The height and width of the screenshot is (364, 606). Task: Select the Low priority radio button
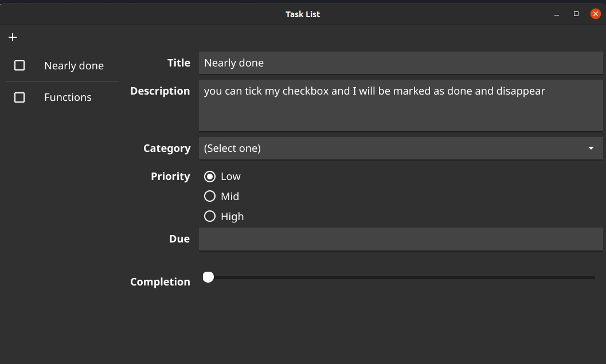tap(210, 177)
